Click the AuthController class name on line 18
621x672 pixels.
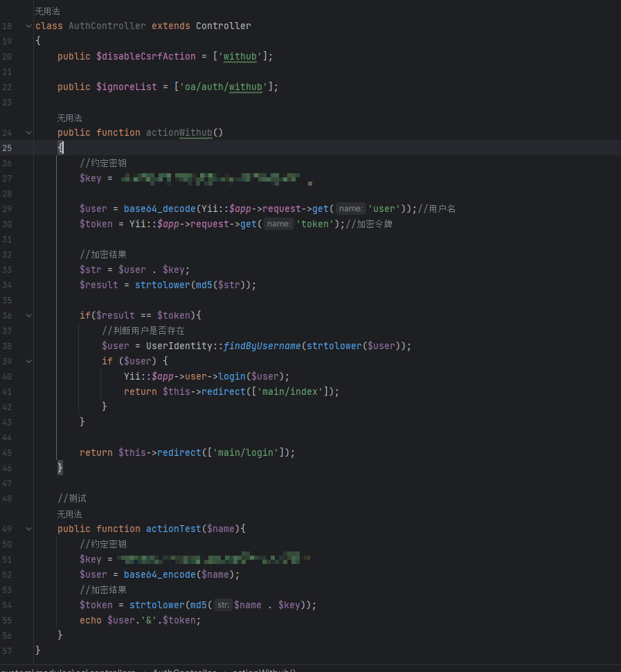click(107, 26)
